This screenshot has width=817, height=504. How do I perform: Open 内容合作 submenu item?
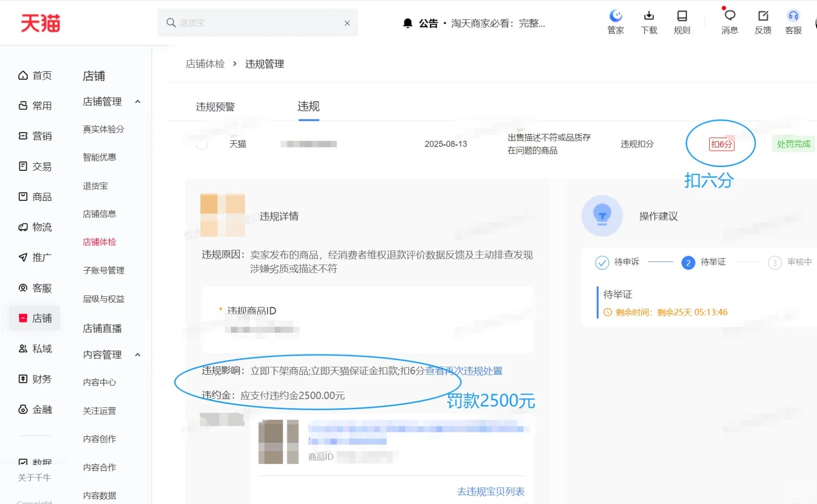(x=99, y=468)
